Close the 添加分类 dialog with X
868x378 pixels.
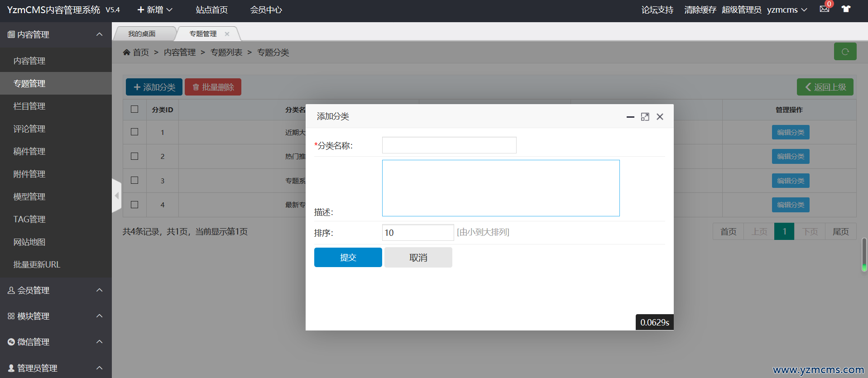(x=660, y=117)
